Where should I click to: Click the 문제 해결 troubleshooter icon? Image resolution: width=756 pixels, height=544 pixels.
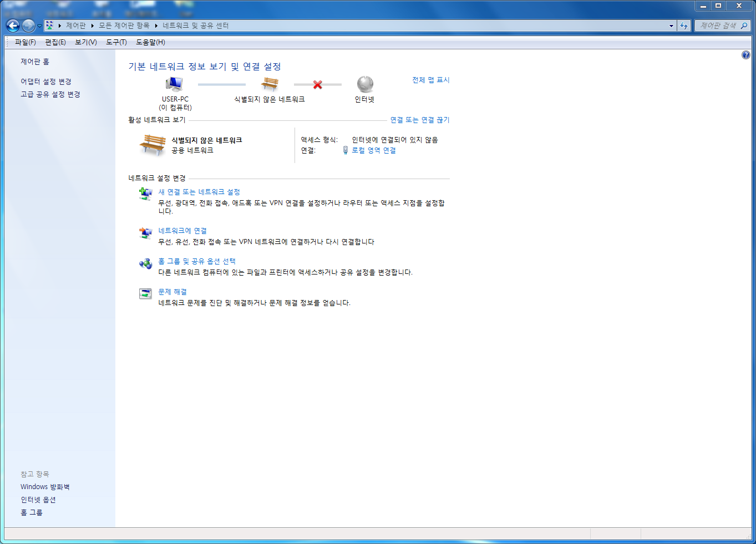tap(145, 294)
